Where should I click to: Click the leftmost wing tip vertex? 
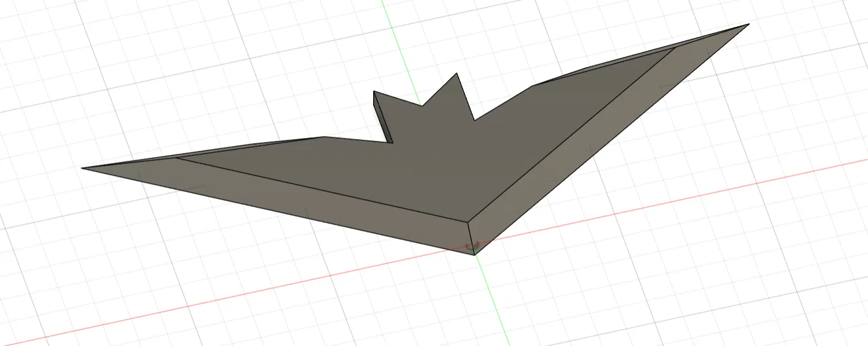click(83, 169)
